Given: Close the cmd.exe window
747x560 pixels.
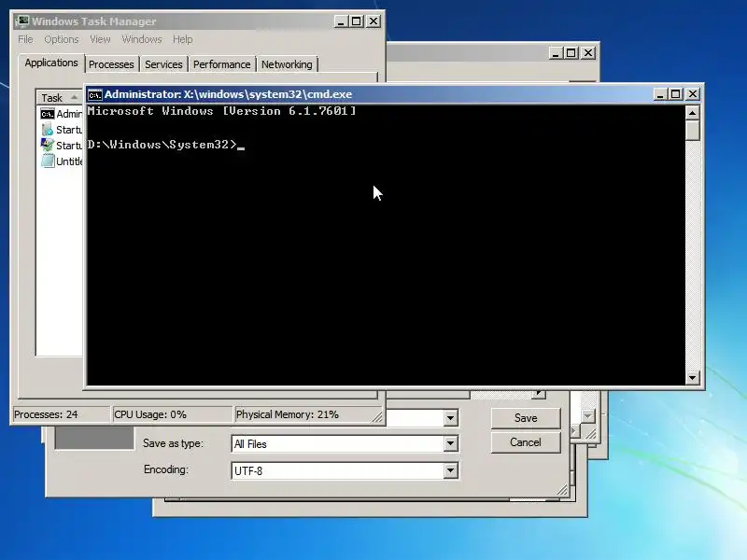Looking at the screenshot, I should tap(692, 94).
